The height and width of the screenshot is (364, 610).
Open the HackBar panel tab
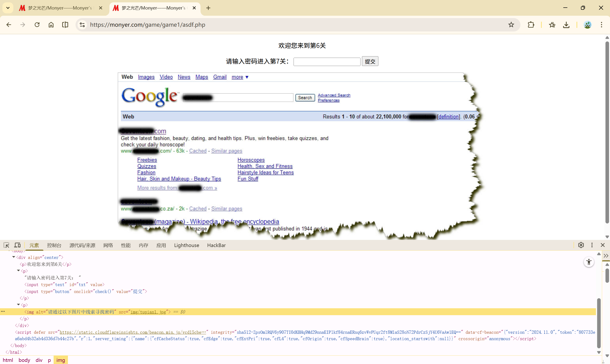click(216, 245)
